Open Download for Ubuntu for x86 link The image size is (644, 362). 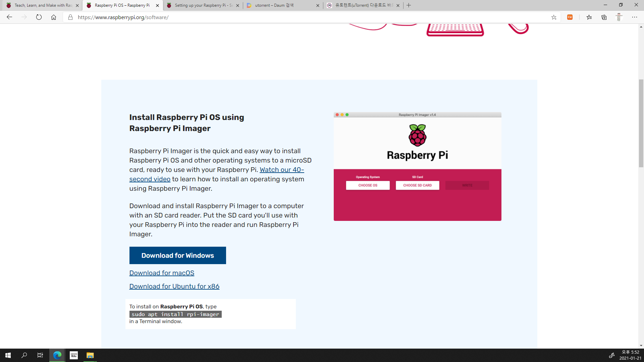click(x=174, y=286)
